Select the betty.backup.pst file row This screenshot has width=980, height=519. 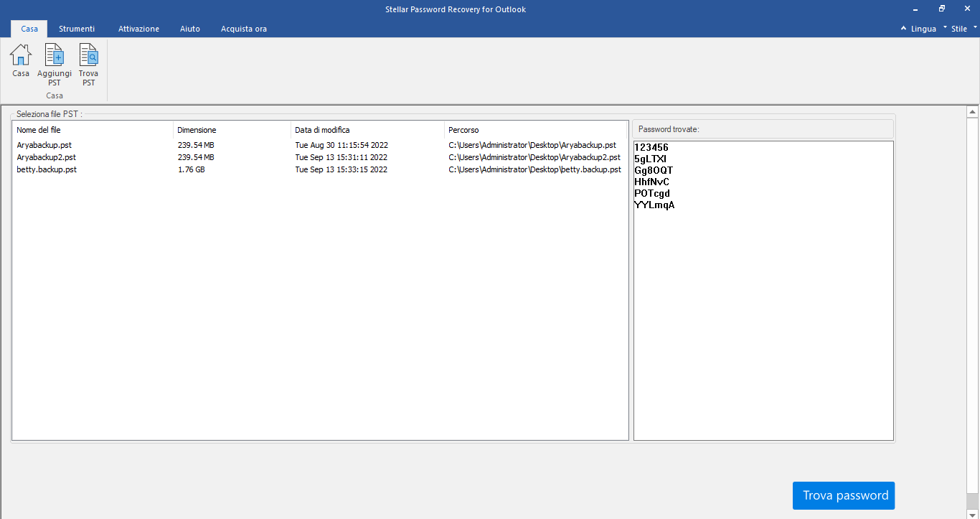320,169
